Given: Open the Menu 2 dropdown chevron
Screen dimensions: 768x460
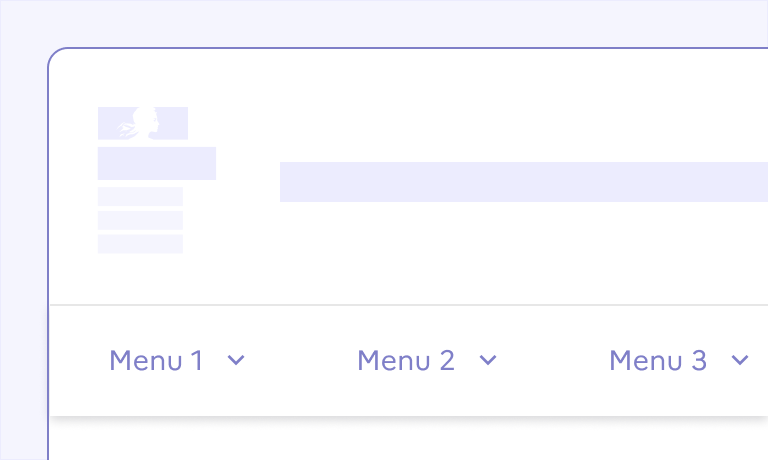Looking at the screenshot, I should pos(488,360).
